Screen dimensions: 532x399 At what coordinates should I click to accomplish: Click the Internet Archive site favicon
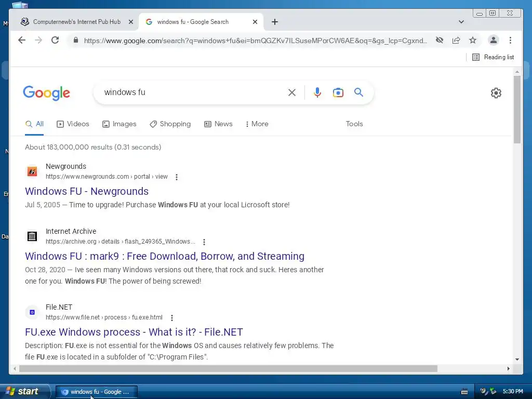(32, 236)
